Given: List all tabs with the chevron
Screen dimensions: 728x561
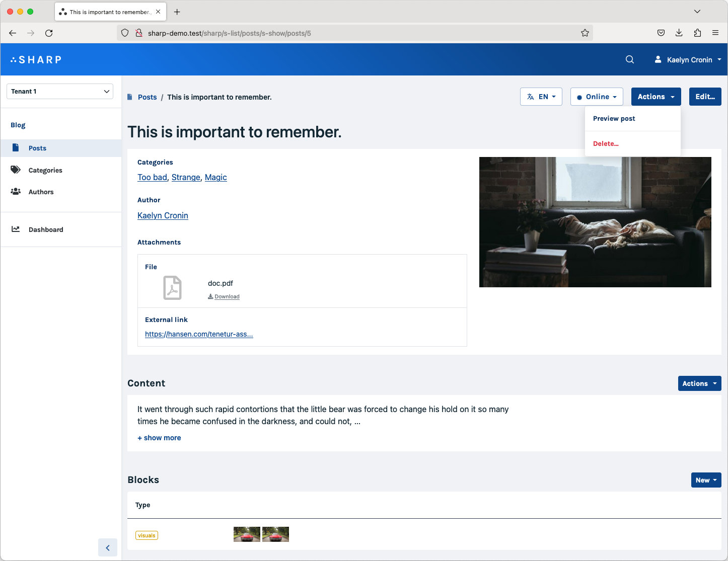Looking at the screenshot, I should tap(697, 12).
